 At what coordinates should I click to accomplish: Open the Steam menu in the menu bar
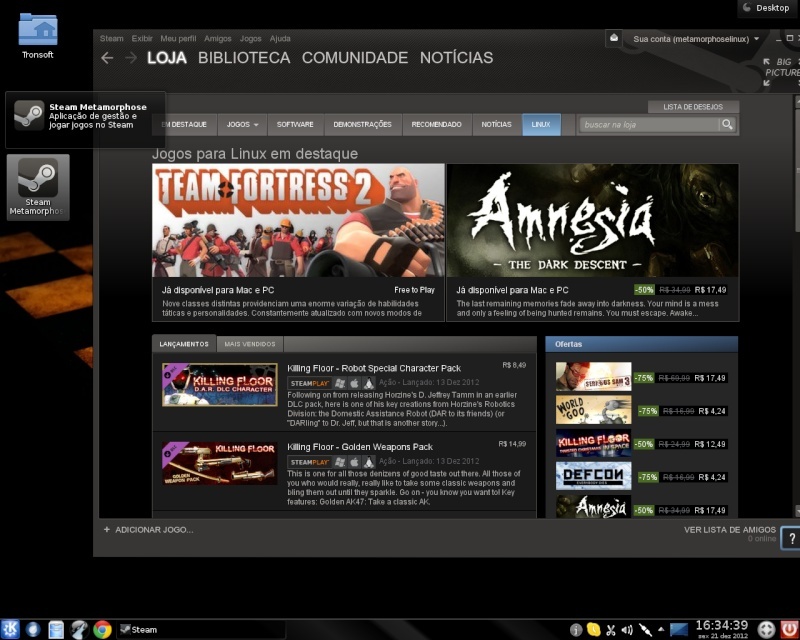point(111,38)
